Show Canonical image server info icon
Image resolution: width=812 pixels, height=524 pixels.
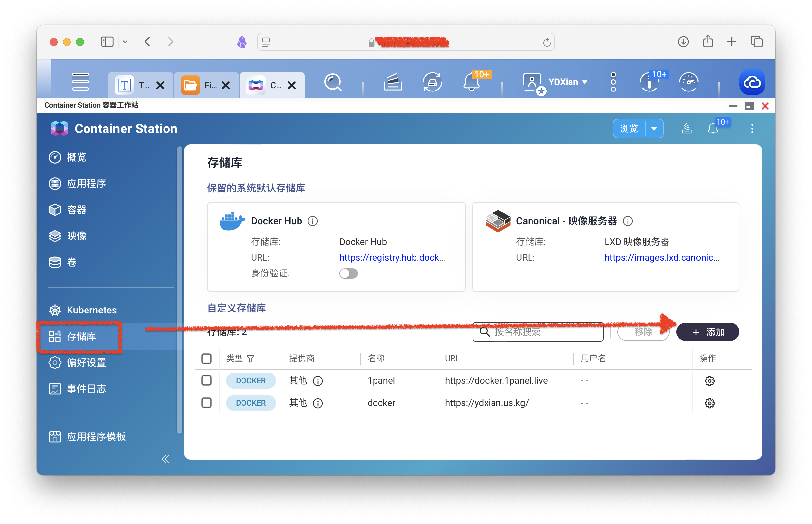(628, 221)
